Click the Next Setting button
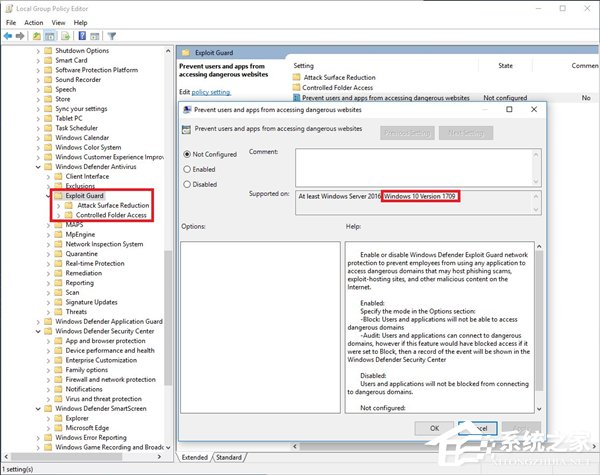600x475 pixels. 466,133
